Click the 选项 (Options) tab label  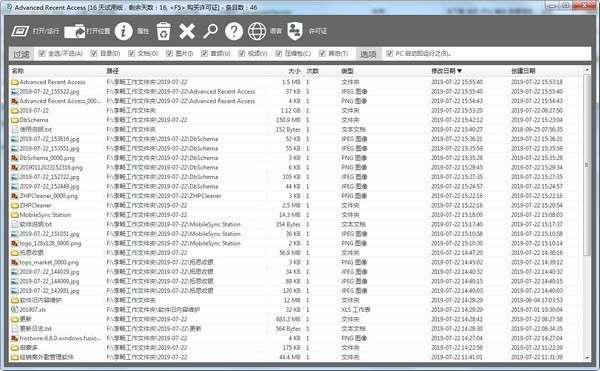tap(368, 54)
